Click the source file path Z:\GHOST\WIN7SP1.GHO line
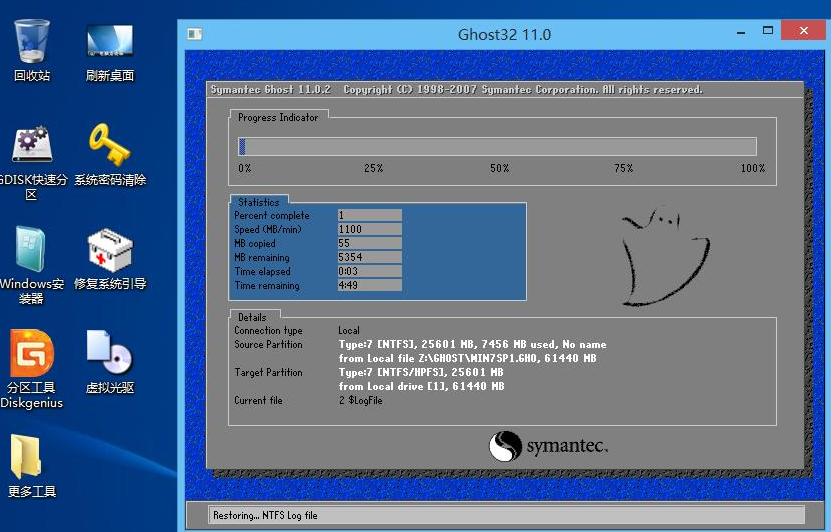The height and width of the screenshot is (532, 831). click(467, 358)
